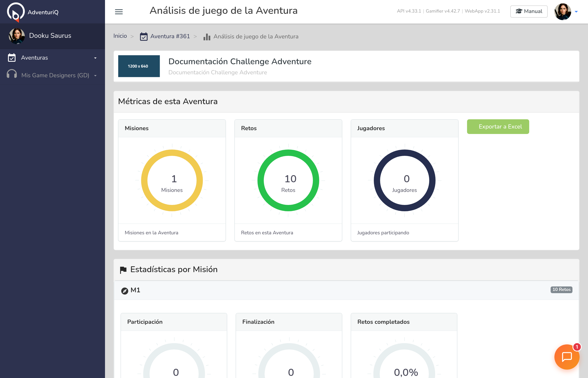The image size is (588, 378).
Task: Click Jugadores participando footer text
Action: 383,233
